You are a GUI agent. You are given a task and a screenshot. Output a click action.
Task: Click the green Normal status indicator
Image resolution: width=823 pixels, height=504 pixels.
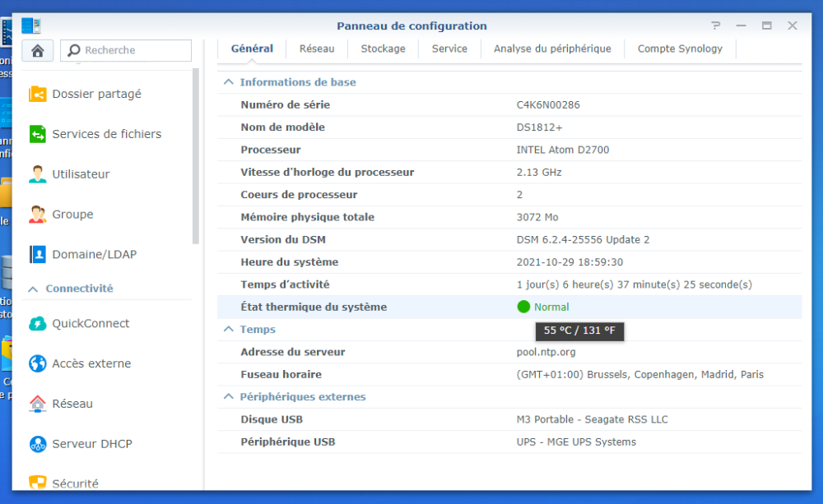523,307
